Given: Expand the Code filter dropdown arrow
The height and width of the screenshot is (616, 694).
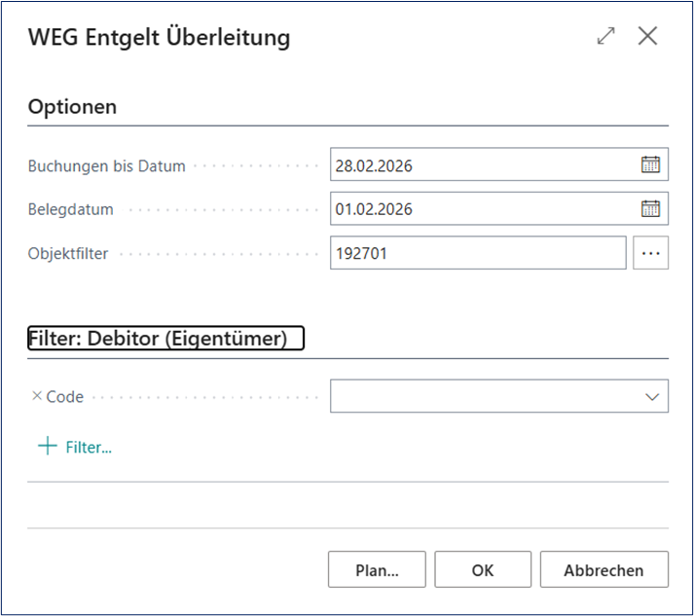Looking at the screenshot, I should tap(651, 397).
